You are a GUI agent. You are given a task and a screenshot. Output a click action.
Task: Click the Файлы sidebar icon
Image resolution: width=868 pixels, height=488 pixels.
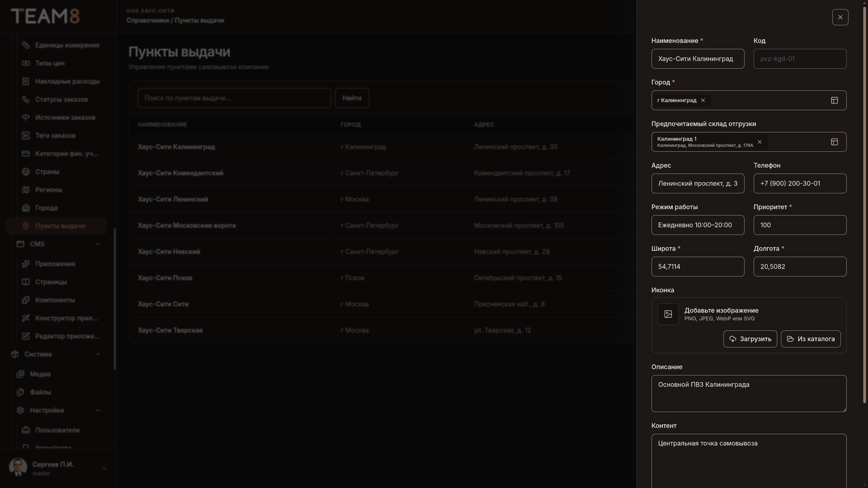click(x=20, y=392)
